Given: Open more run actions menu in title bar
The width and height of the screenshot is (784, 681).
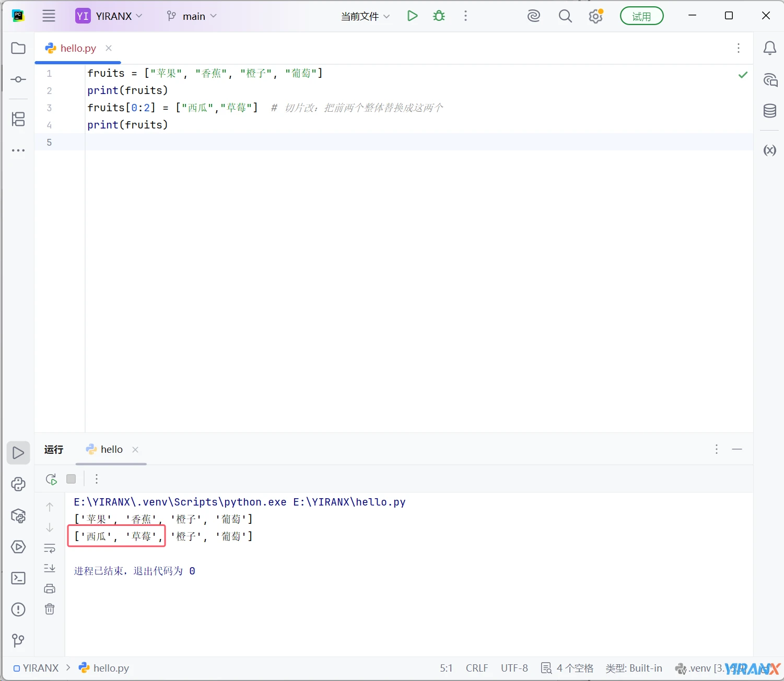Looking at the screenshot, I should (465, 16).
